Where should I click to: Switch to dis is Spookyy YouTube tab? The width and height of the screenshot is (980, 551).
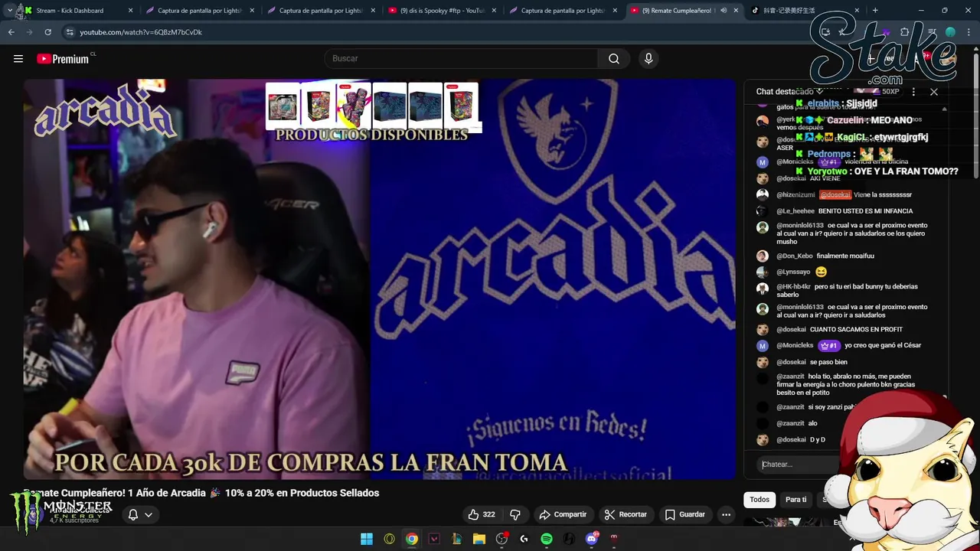pos(443,11)
